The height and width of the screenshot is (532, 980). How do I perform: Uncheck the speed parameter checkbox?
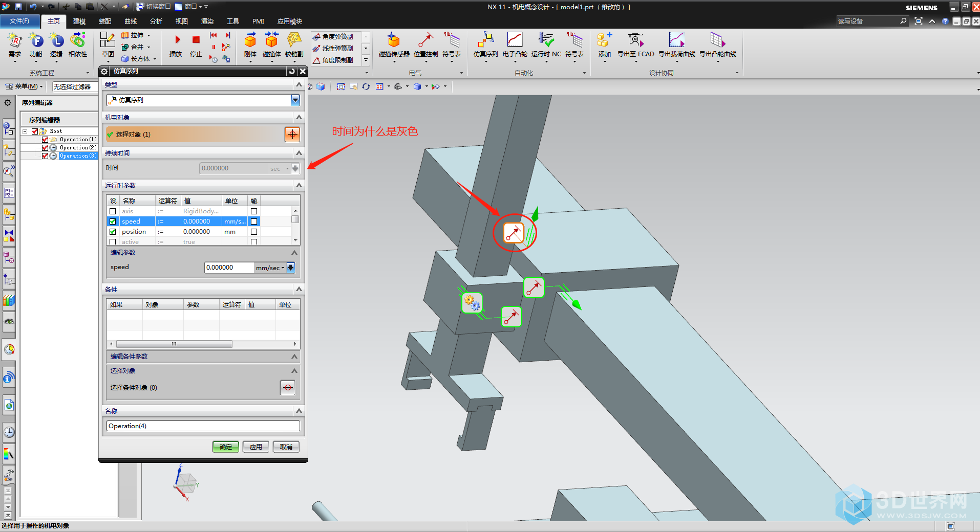pos(113,221)
